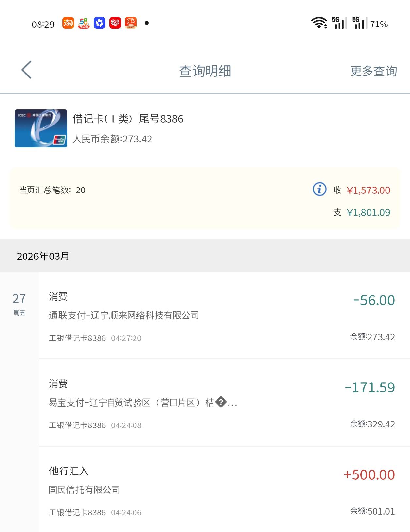This screenshot has height=532, width=410.
Task: Tap the 查询明细 page title
Action: [205, 71]
